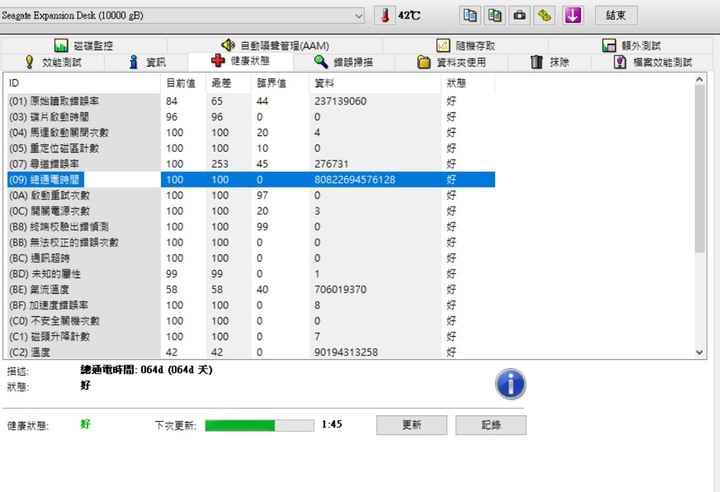Viewport: 720px width, 492px height.
Task: Click data value 90194313258
Action: pyautogui.click(x=346, y=352)
